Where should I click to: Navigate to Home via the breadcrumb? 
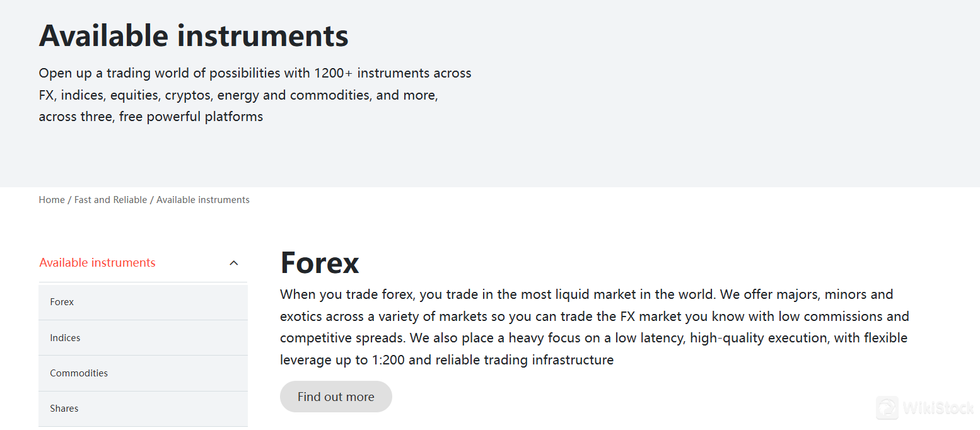tap(52, 200)
